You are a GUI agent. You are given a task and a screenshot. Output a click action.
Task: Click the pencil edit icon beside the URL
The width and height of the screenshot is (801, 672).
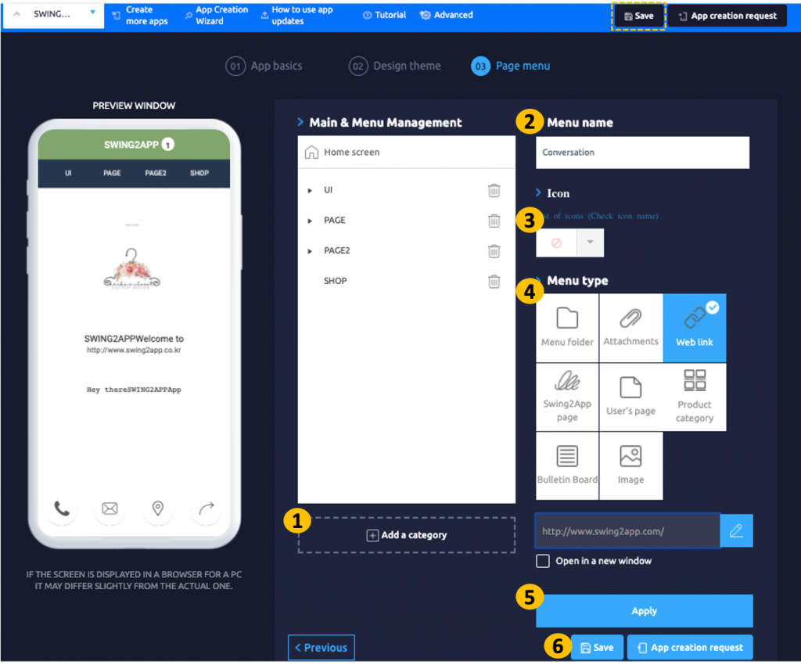[735, 530]
